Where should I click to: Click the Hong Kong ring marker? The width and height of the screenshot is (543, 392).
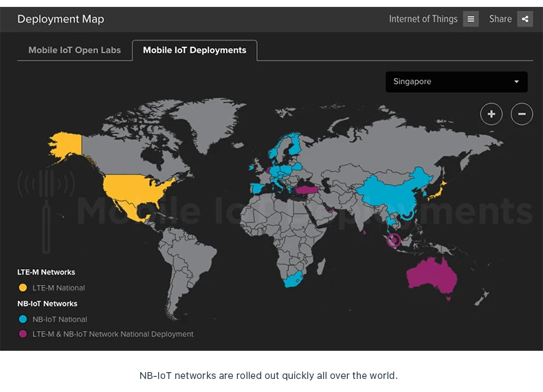[408, 214]
